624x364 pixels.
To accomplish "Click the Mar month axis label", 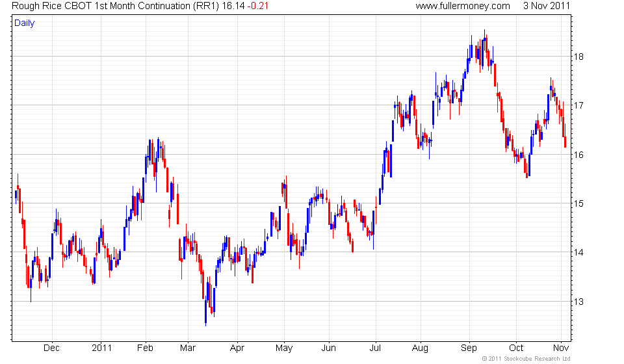I will coord(187,348).
